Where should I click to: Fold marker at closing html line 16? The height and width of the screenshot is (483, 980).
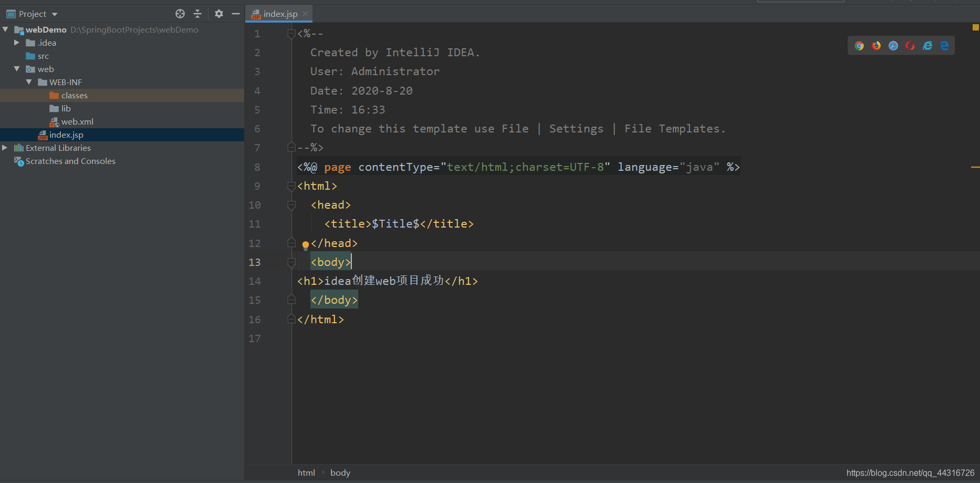(x=291, y=319)
